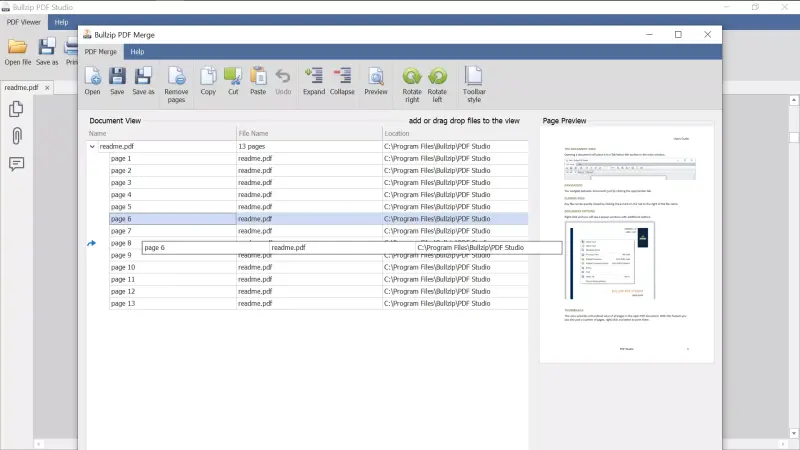Click the Rotate left icon

(x=437, y=85)
